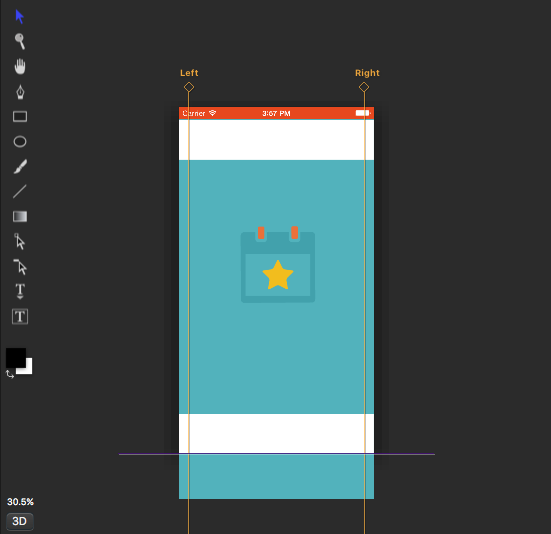551x534 pixels.
Task: Select the Transform Shape arrow tool
Action: click(x=20, y=267)
